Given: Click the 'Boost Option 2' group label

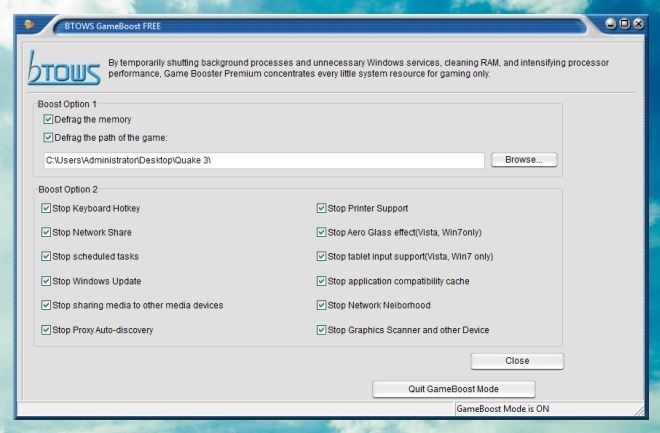Looking at the screenshot, I should coord(68,189).
